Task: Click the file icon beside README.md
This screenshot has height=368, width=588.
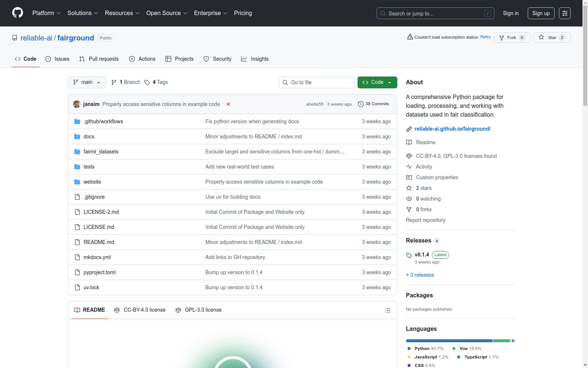Action: [77, 242]
